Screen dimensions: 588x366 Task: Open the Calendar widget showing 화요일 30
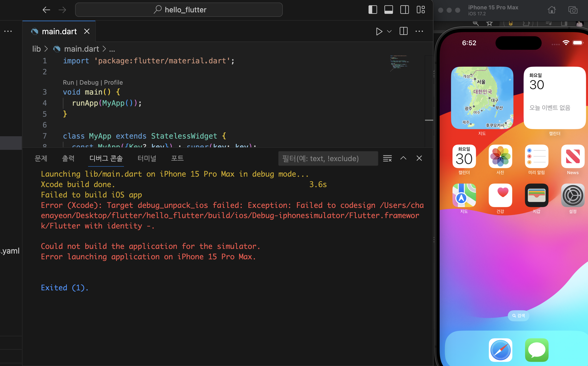coord(555,98)
